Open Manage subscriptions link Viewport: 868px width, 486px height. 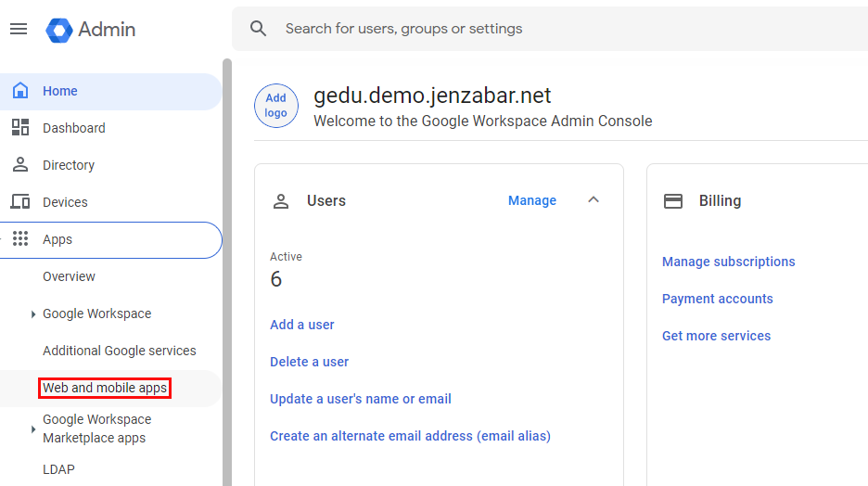[728, 262]
